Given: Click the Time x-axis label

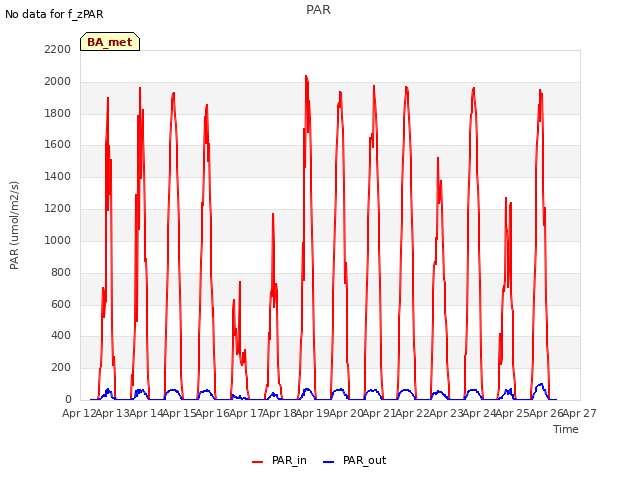Looking at the screenshot, I should tap(566, 429).
